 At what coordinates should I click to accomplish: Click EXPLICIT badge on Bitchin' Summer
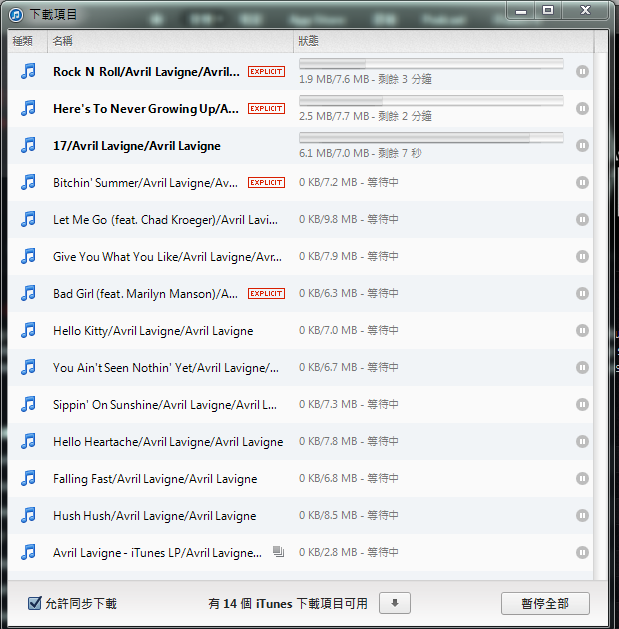click(266, 183)
